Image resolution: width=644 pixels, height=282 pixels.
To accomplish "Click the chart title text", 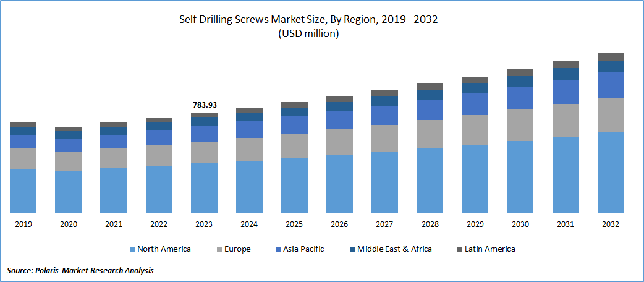I will 308,19.
